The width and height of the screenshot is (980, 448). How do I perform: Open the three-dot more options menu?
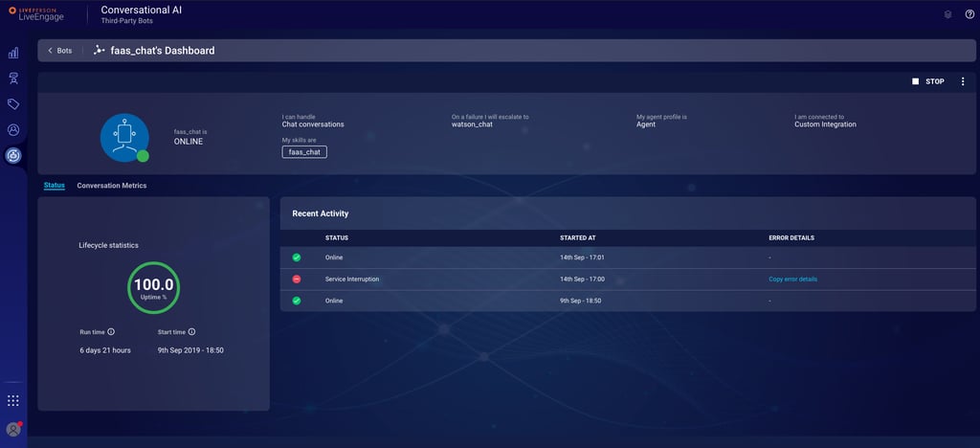click(963, 82)
